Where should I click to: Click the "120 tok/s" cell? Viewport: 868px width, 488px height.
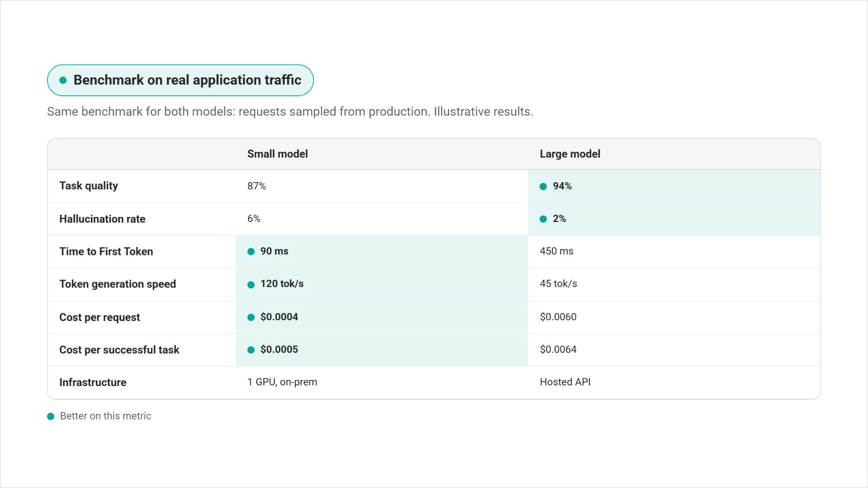pos(282,284)
